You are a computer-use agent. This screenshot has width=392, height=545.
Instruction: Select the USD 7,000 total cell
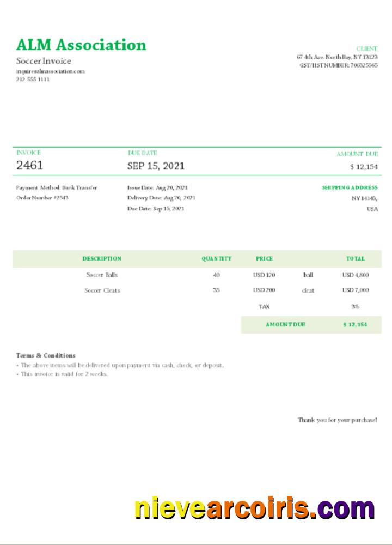pyautogui.click(x=355, y=290)
